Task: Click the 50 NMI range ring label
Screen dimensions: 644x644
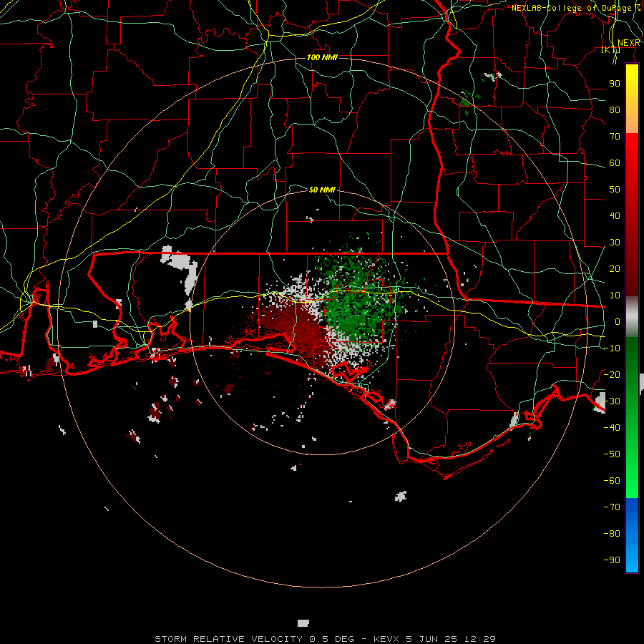Action: pos(322,190)
